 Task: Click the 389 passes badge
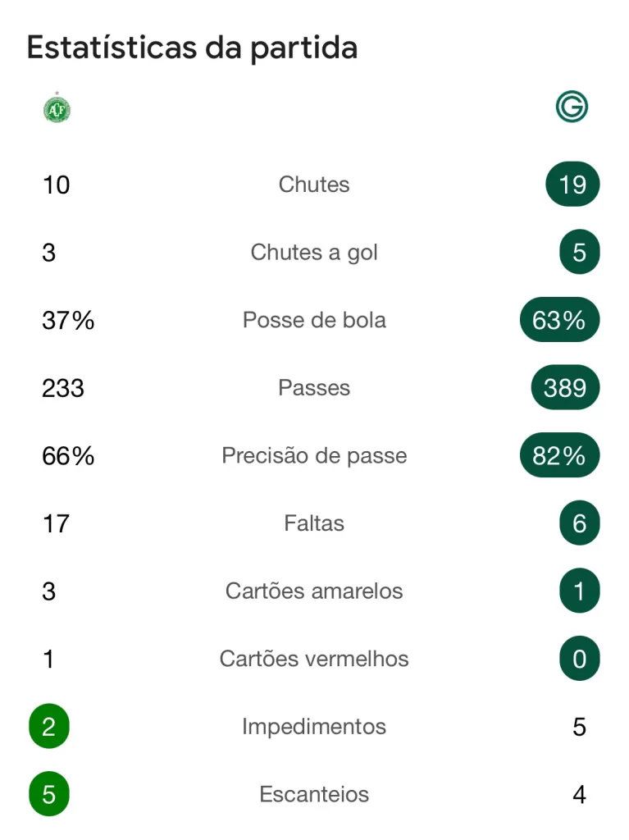pyautogui.click(x=565, y=387)
